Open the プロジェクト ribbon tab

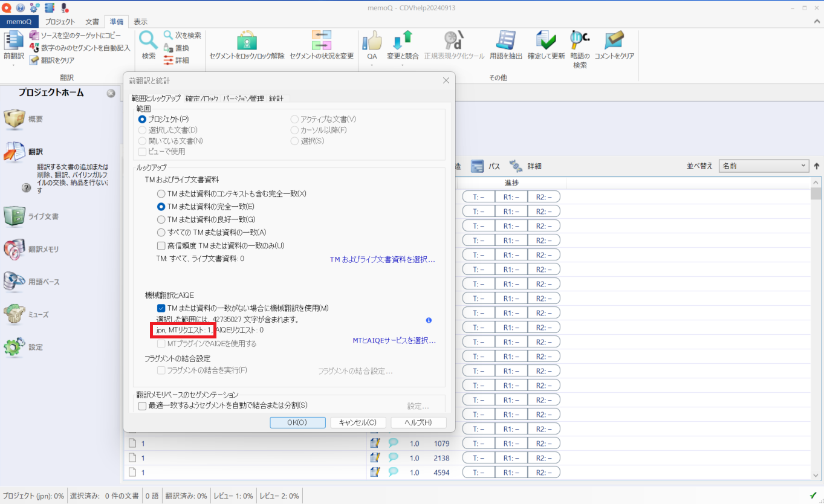click(60, 21)
